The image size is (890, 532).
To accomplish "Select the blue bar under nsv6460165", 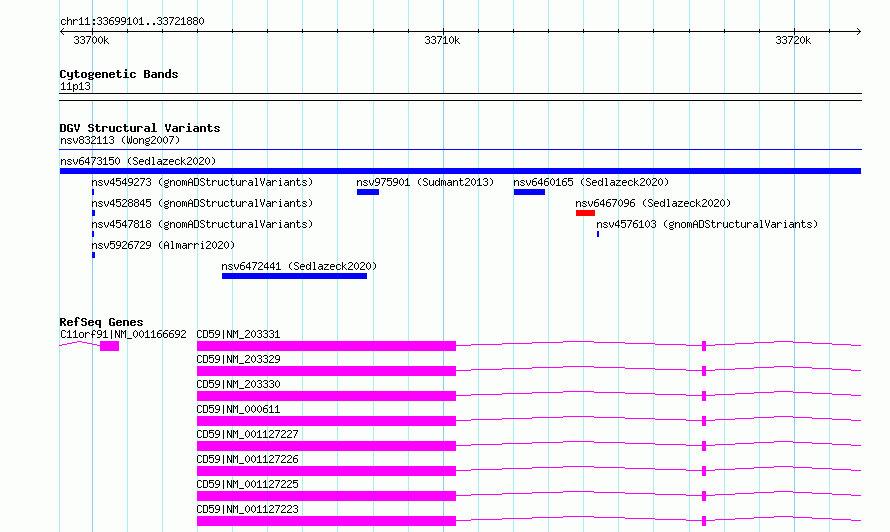I will [x=529, y=192].
